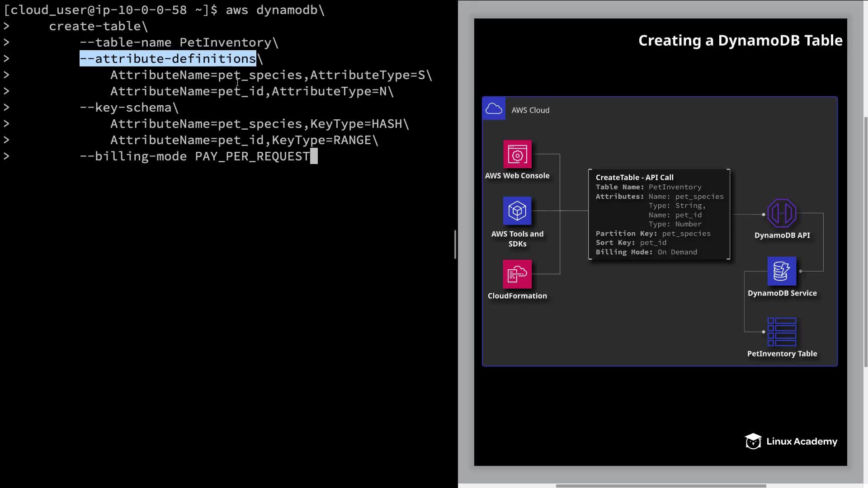Click the --table-name PetInventory line
The width and height of the screenshot is (868, 488).
[179, 42]
